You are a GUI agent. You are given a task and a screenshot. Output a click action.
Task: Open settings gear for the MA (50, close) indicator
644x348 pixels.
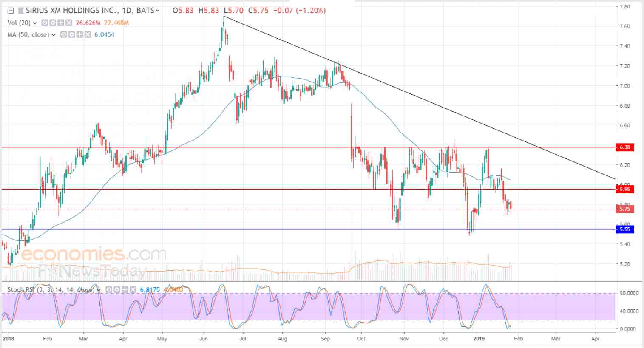coord(71,35)
